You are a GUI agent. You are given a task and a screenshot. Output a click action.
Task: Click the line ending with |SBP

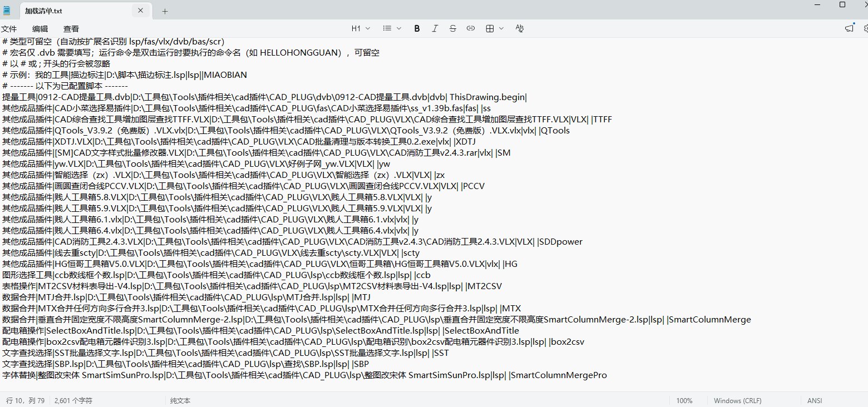[185, 364]
